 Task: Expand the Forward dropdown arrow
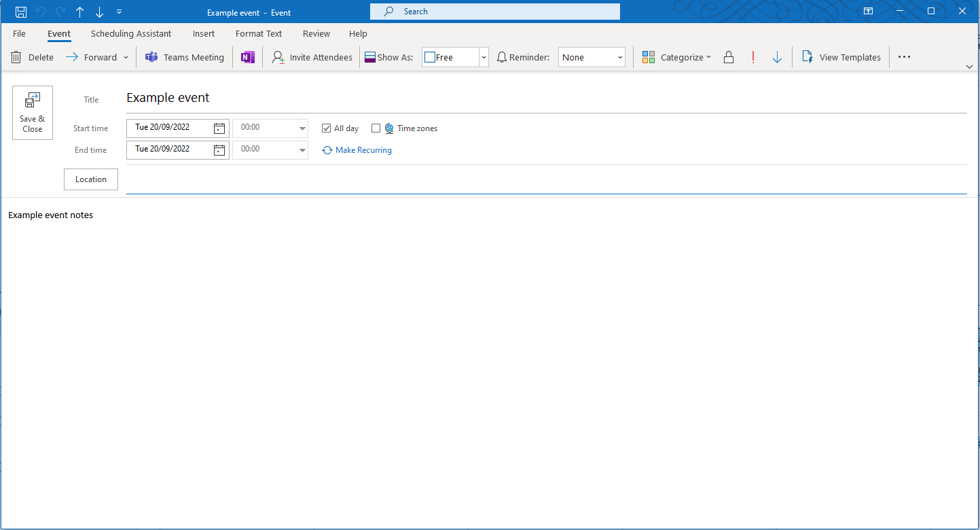126,57
